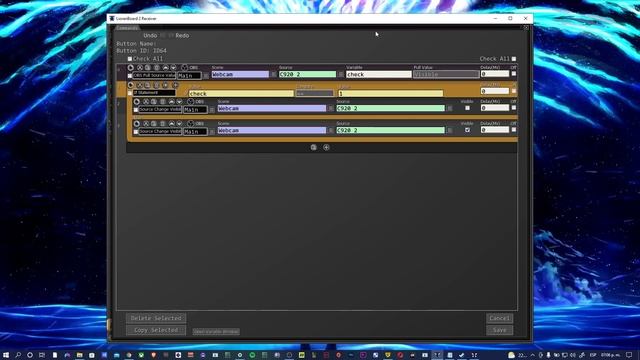This screenshot has width=640, height=360.
Task: Click the If Statement value field containing 1
Action: click(x=391, y=93)
